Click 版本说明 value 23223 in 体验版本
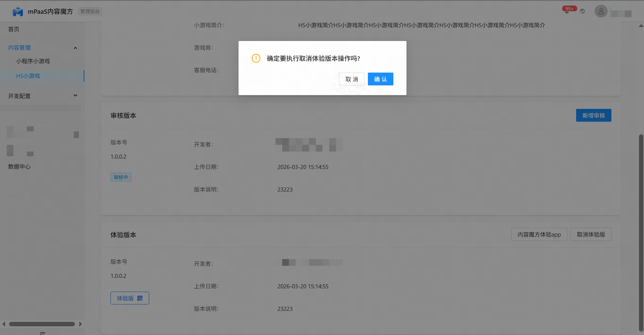The image size is (644, 335). point(285,309)
